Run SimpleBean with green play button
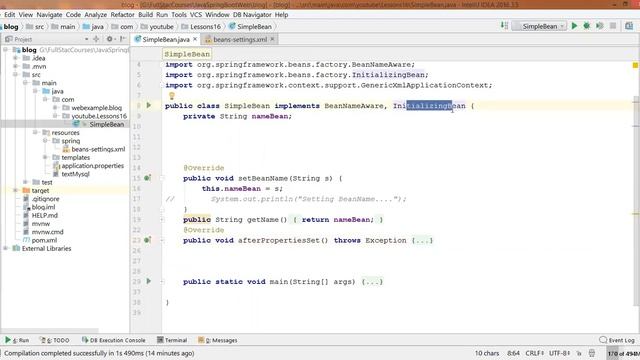640x360 pixels. [x=574, y=26]
